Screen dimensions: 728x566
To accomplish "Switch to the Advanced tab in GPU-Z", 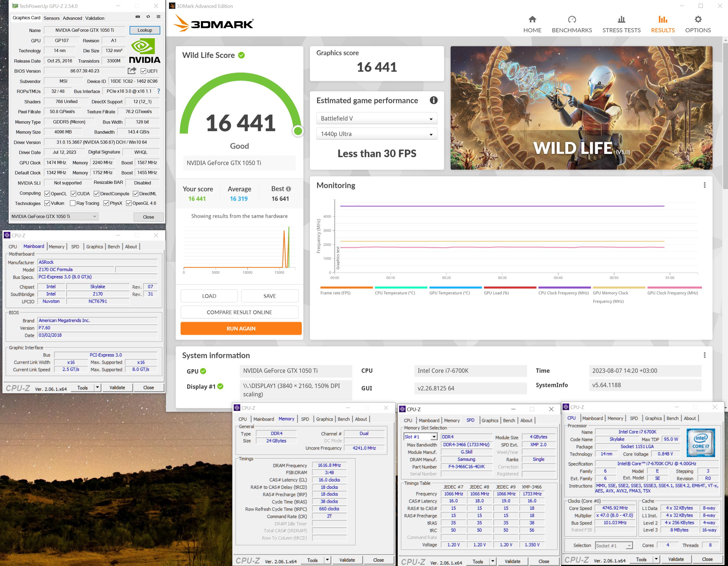I will click(72, 18).
